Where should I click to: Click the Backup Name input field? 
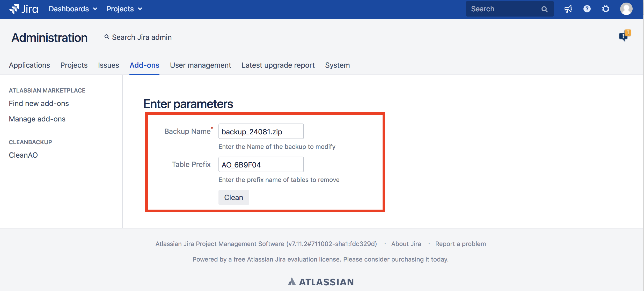pos(261,132)
